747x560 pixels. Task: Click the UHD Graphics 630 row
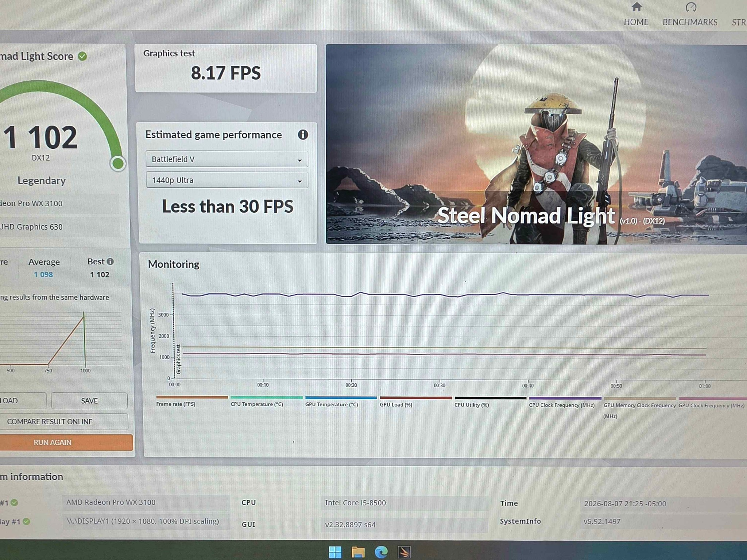(59, 227)
